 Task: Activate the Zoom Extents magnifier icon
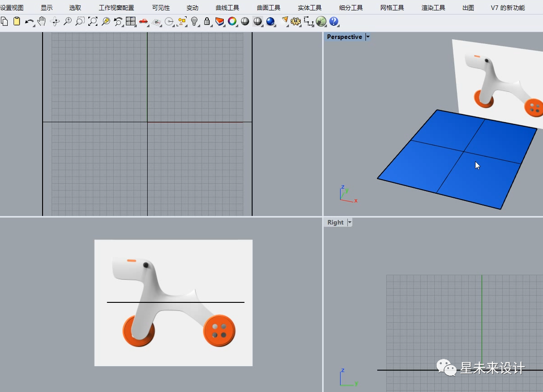pos(93,21)
